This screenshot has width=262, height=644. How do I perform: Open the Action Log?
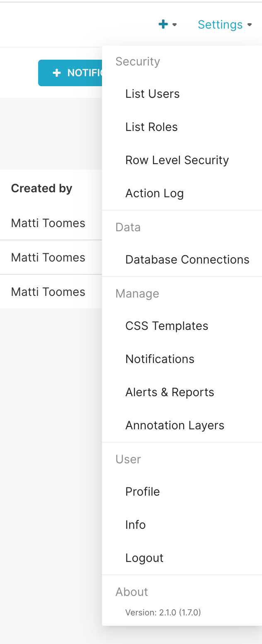tap(154, 193)
